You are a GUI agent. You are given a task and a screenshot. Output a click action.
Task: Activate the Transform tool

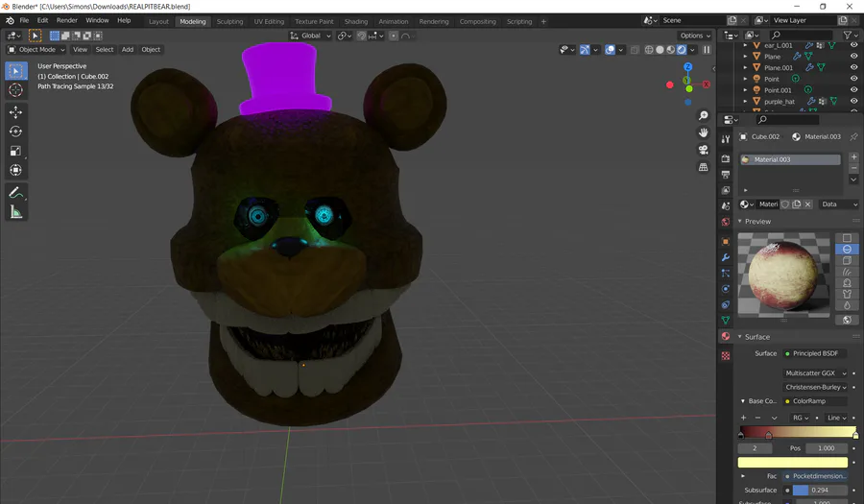(15, 170)
